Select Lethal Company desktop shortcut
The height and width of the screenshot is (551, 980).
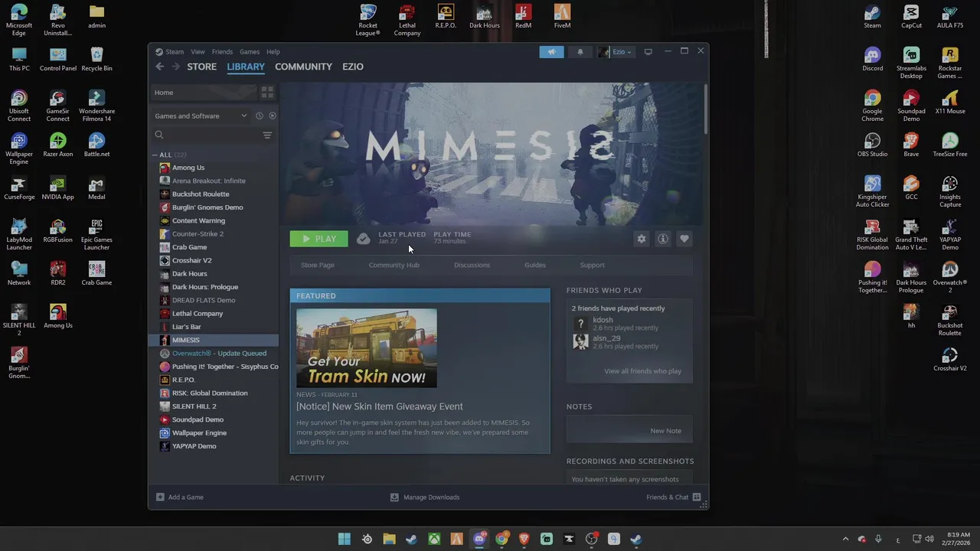click(407, 20)
